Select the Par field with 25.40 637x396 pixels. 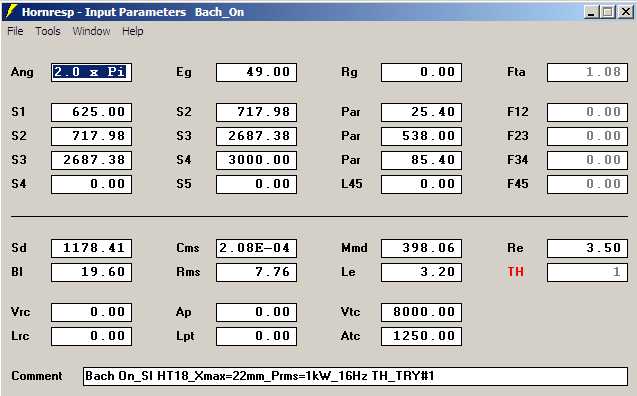pyautogui.click(x=421, y=112)
